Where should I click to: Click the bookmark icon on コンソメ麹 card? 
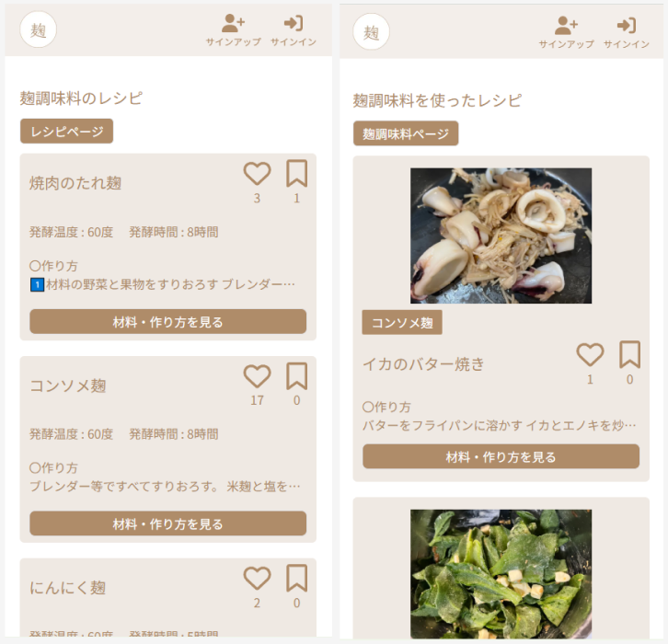pos(296,376)
